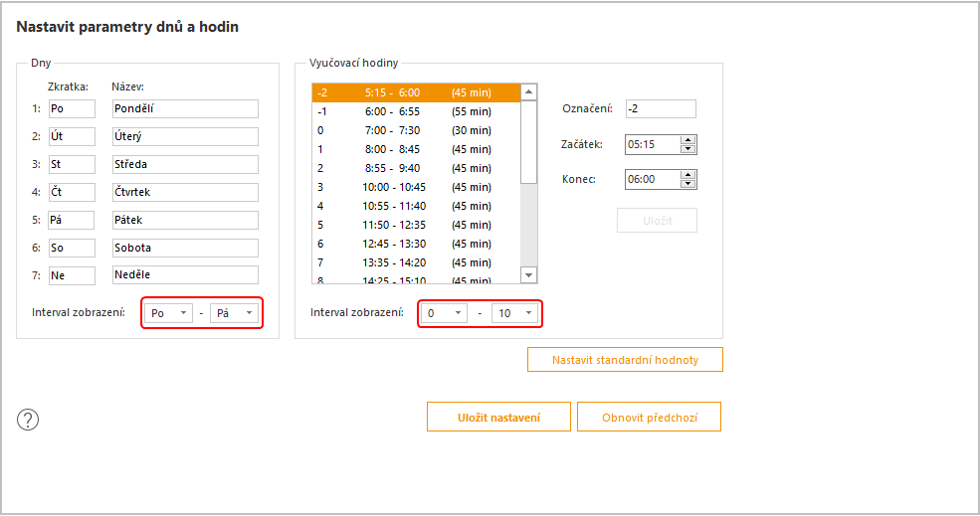Viewport: 980px width, 516px height.
Task: Select lesson -2 row 5:15 - 6:00
Action: click(416, 92)
